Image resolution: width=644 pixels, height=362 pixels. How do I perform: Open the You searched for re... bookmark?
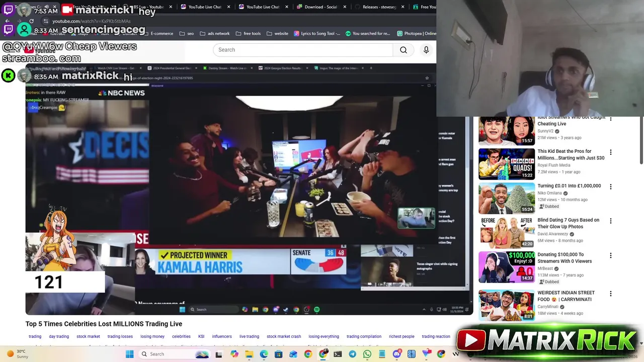tap(368, 34)
